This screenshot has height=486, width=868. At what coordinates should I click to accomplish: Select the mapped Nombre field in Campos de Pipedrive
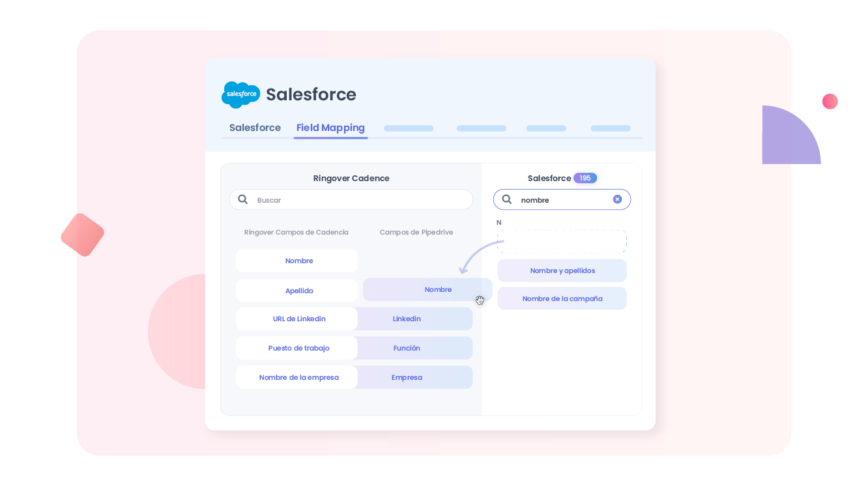click(x=438, y=289)
